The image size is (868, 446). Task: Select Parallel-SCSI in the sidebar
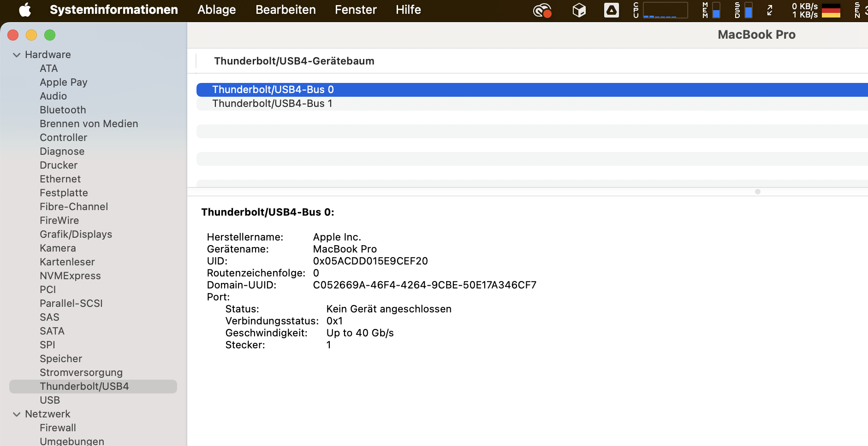[x=71, y=303]
